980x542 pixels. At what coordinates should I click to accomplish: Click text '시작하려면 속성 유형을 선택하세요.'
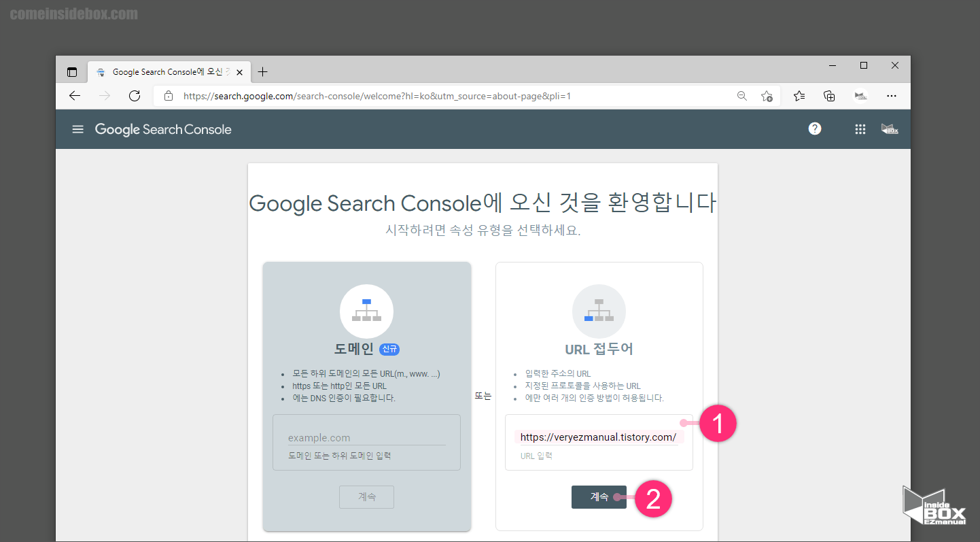(483, 230)
